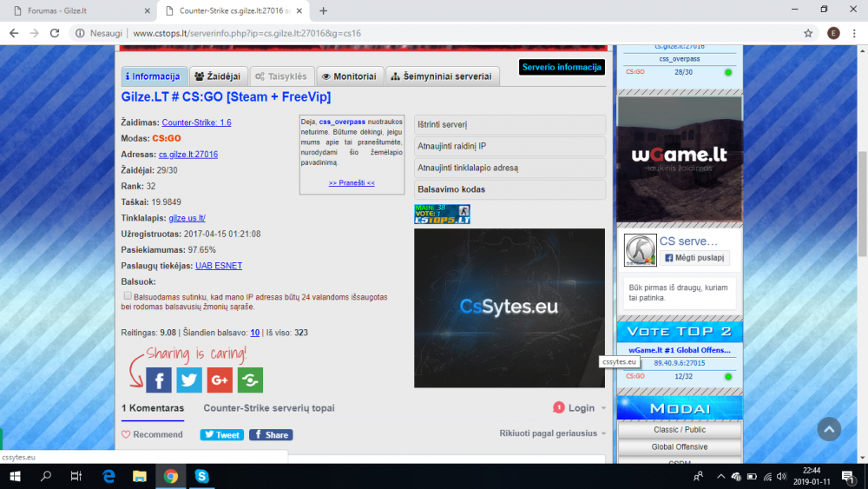
Task: Tick the IP consent voting checkbox
Action: click(x=128, y=295)
